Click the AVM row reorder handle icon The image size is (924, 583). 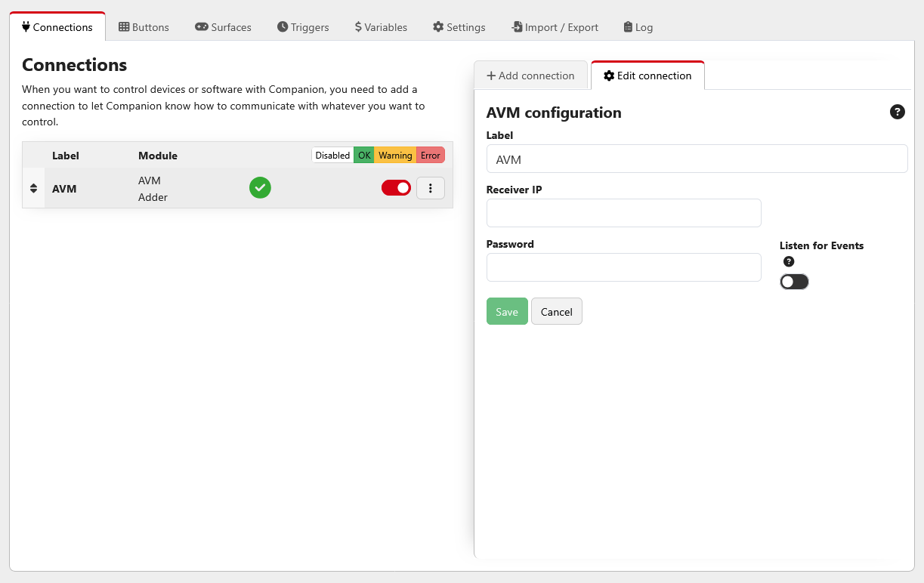pyautogui.click(x=33, y=188)
